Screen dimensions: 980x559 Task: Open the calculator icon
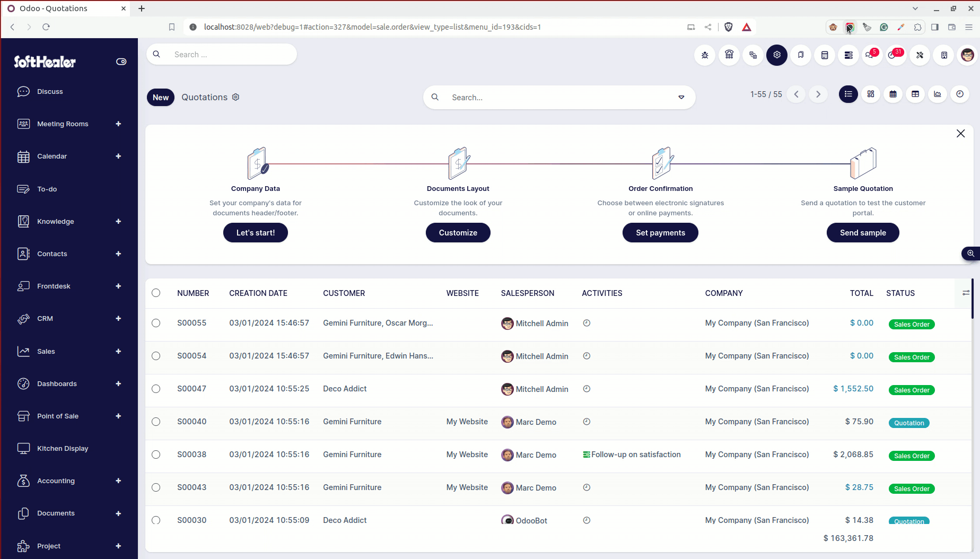point(825,55)
